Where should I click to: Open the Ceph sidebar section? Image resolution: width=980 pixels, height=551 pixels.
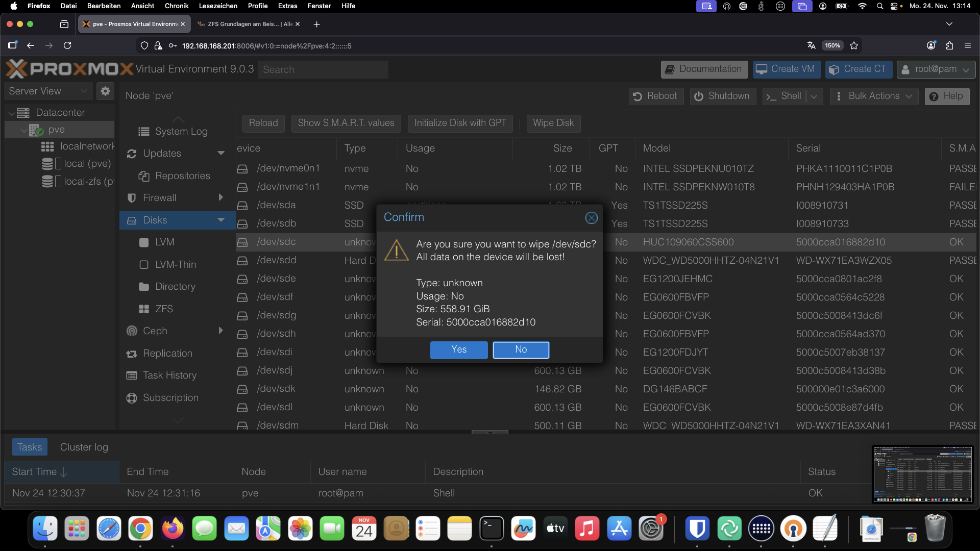tap(155, 331)
